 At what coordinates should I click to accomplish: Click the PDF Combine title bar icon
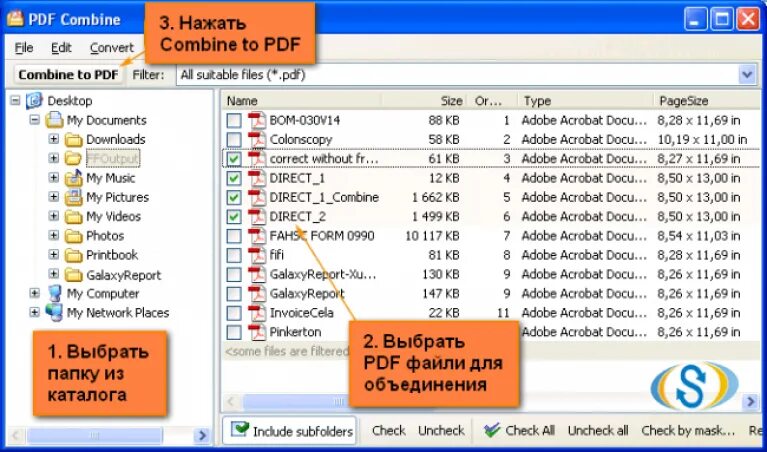point(15,19)
